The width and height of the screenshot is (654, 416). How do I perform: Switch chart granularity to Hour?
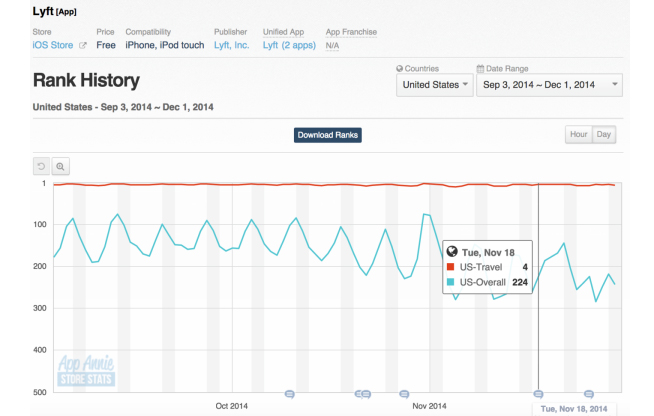point(578,135)
